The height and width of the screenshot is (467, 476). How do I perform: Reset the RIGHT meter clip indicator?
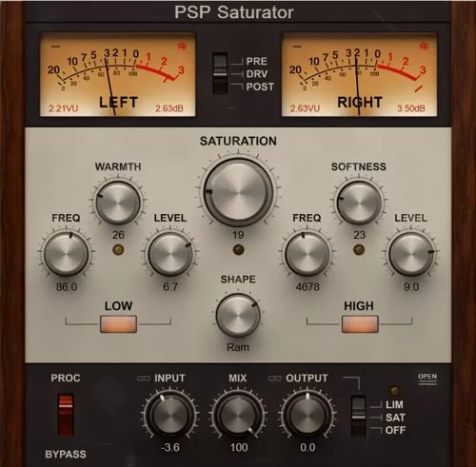pos(424,47)
